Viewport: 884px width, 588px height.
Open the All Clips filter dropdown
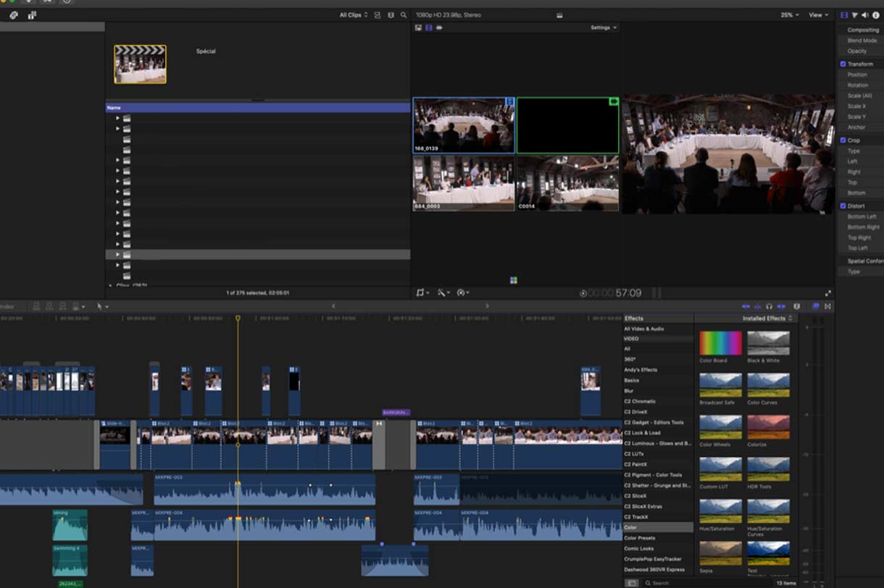[354, 14]
